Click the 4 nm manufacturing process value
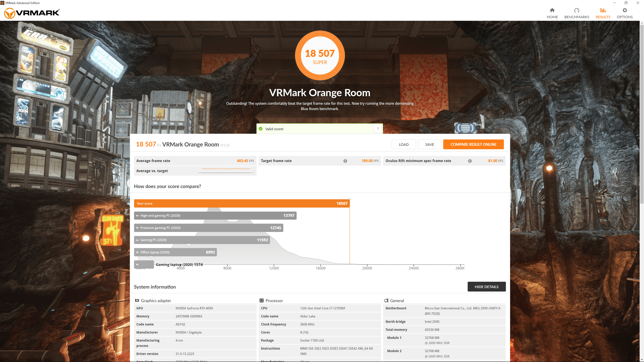 coord(179,340)
